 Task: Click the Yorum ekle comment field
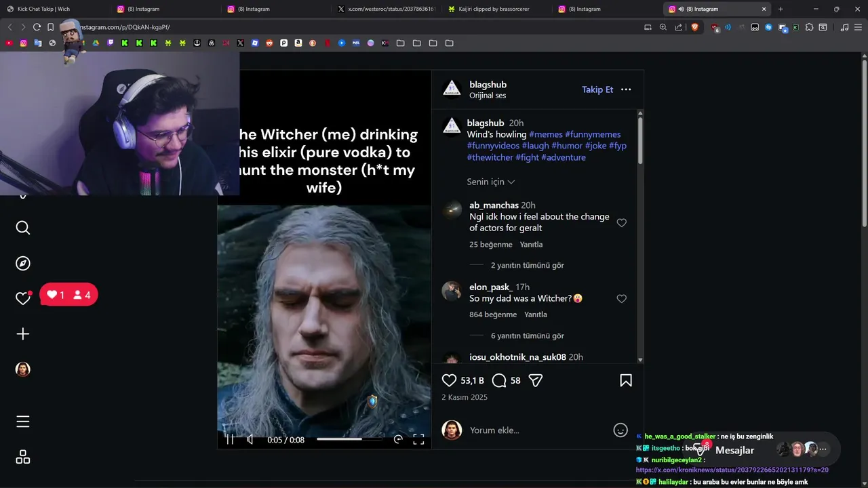(x=536, y=430)
